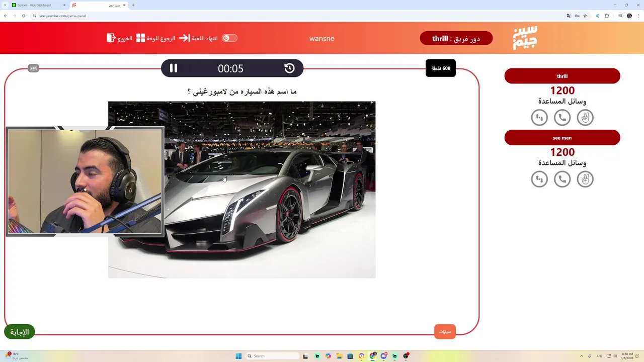Reload the game panel page
Viewport: 644px width, 362px height.
pyautogui.click(x=23, y=16)
